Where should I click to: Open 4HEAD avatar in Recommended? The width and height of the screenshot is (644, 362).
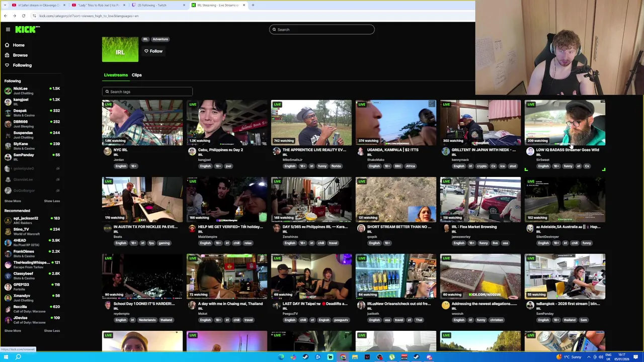(x=8, y=242)
